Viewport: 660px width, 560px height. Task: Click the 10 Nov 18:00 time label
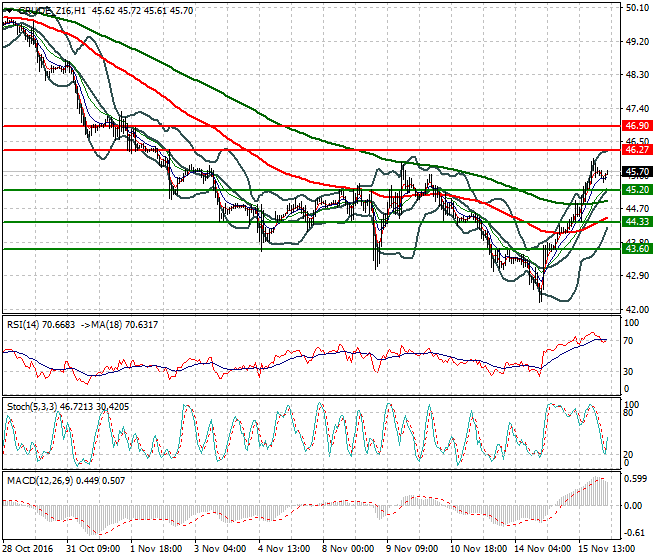click(x=479, y=549)
